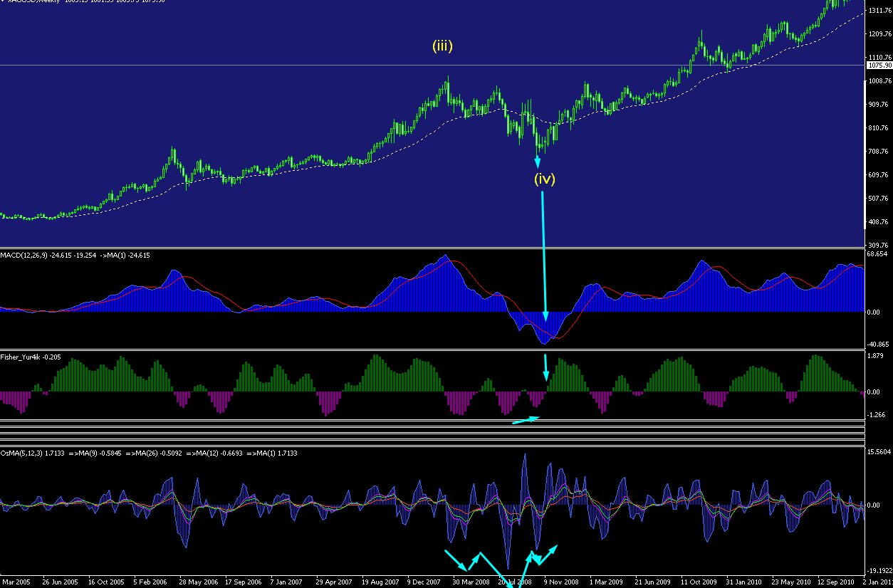Click date label 31 Jan 2010
893x588 pixels.
(x=745, y=582)
